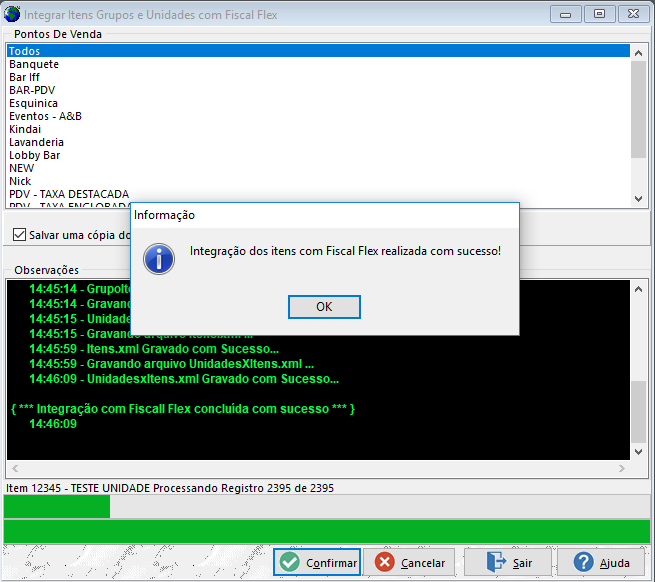Screen dimensions: 655x582
Task: Select 'Nick' in the list
Action: (318, 181)
